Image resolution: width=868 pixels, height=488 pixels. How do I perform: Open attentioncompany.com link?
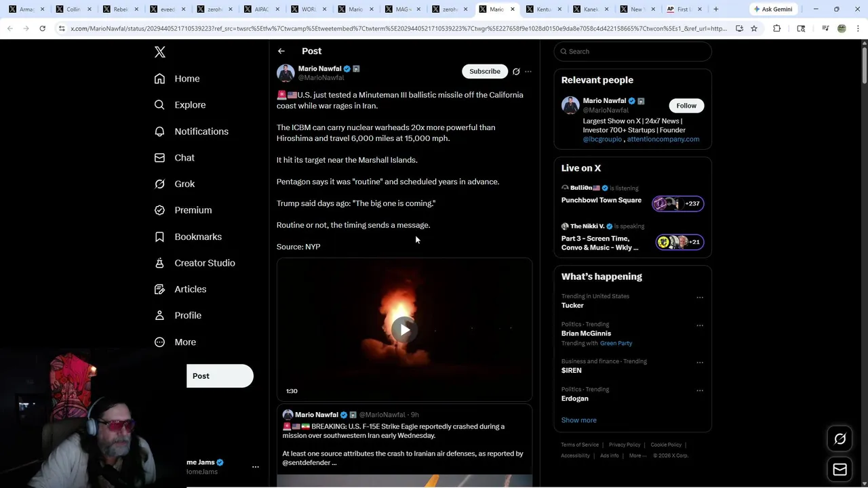point(663,139)
